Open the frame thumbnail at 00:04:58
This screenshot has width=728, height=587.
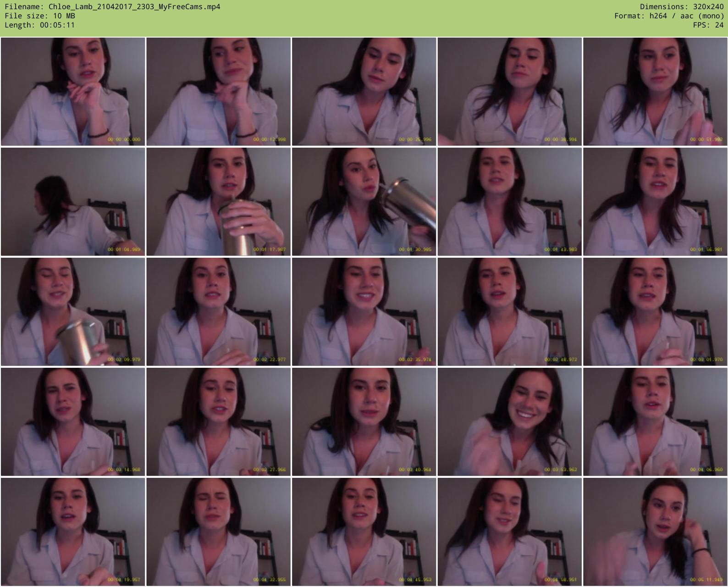pos(510,532)
